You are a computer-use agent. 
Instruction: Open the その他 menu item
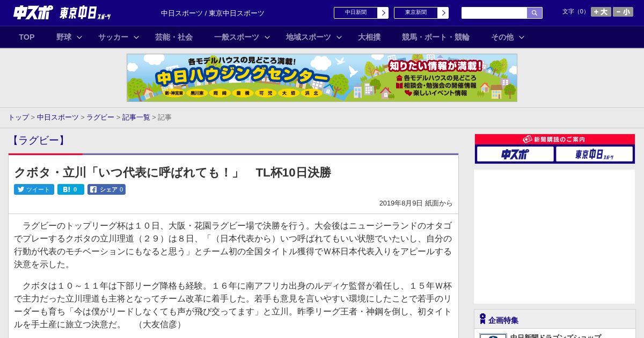tap(502, 37)
